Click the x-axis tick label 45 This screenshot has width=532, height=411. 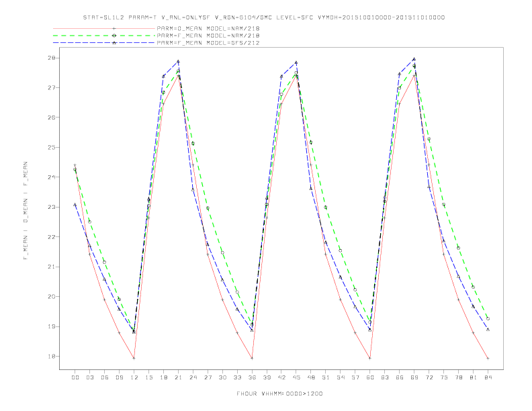click(296, 377)
